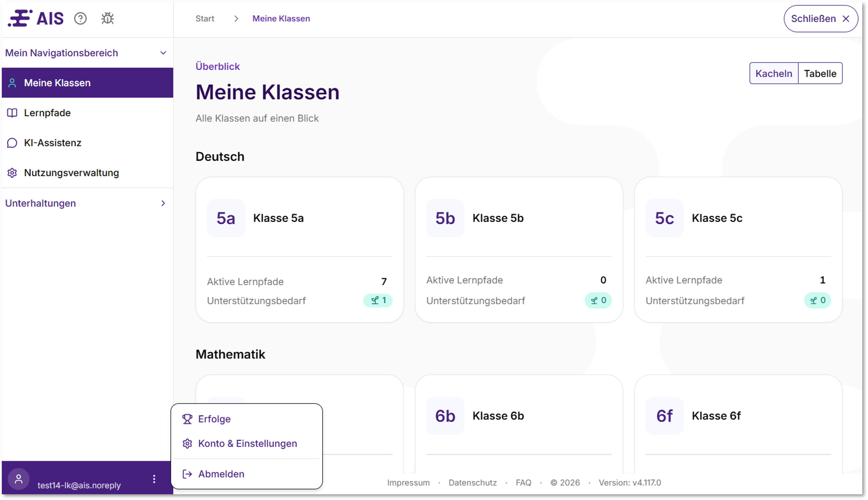Click the 6b class badge

pyautogui.click(x=445, y=415)
